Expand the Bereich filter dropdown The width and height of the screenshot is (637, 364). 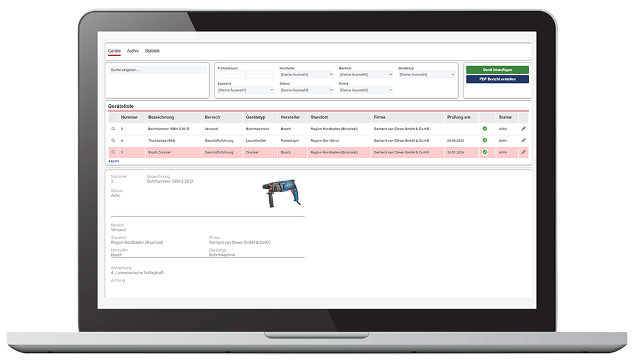(365, 75)
